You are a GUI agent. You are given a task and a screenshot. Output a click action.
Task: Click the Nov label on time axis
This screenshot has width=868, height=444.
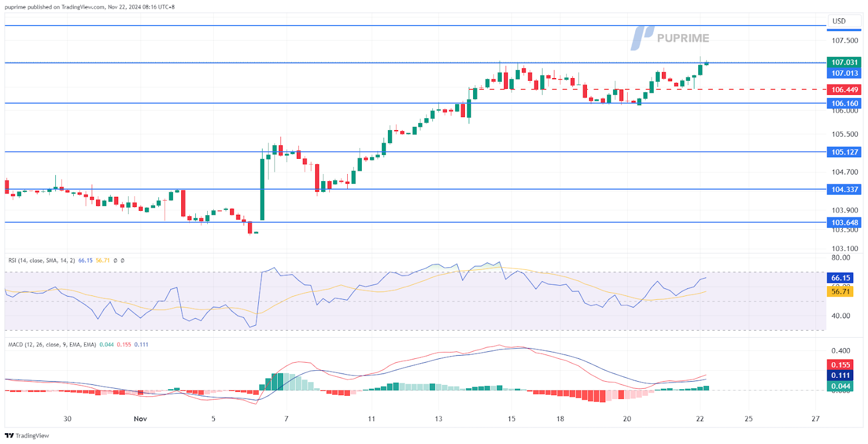[x=141, y=419]
